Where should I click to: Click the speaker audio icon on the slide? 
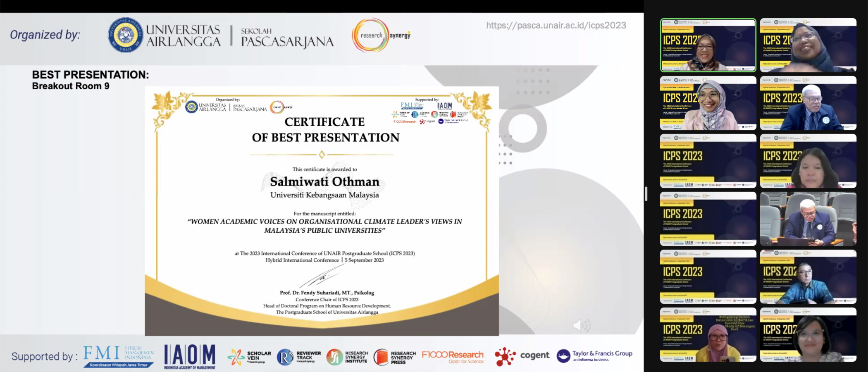pyautogui.click(x=581, y=325)
